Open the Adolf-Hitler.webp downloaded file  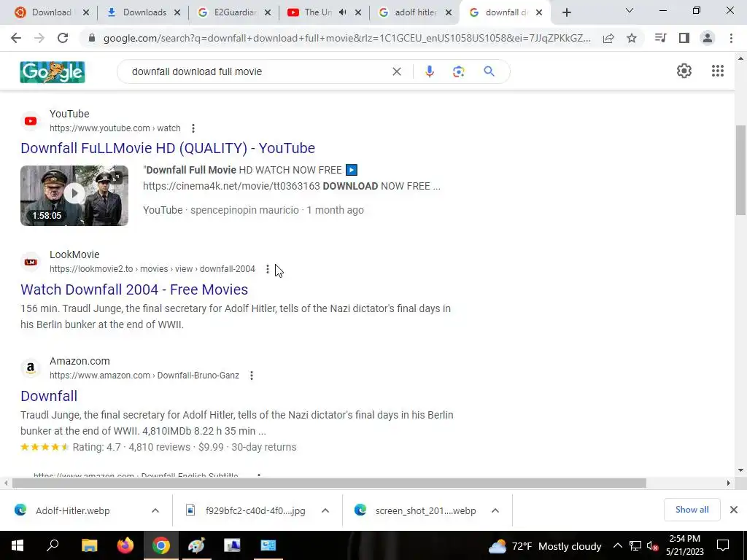tap(72, 510)
